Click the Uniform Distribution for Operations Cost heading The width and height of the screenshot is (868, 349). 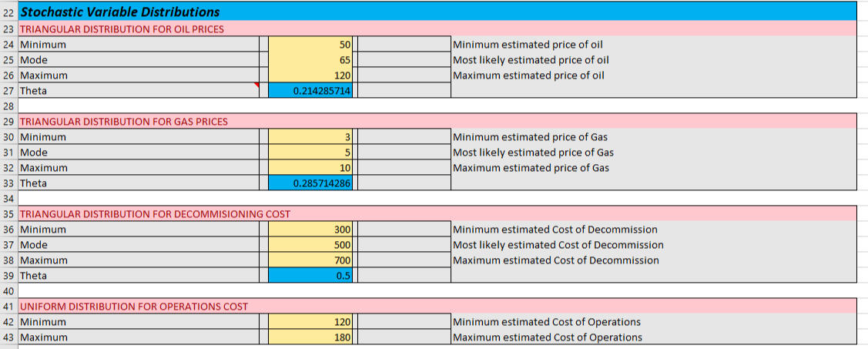133,307
